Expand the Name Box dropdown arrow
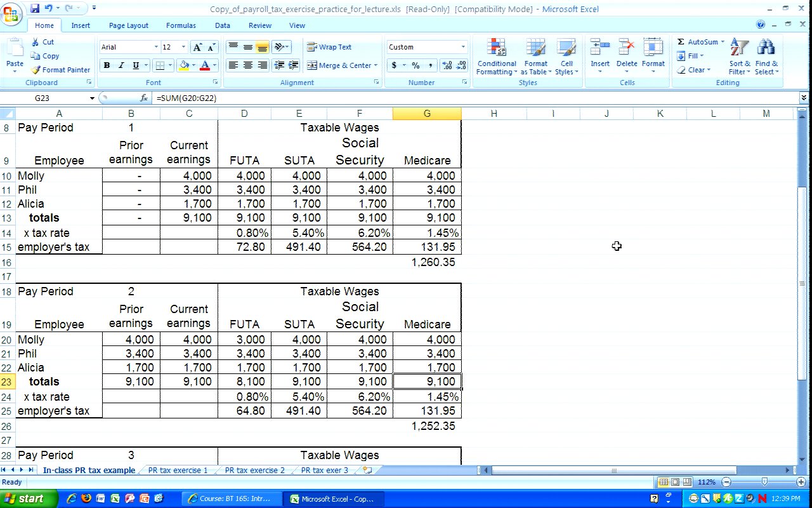This screenshot has width=812, height=508. pyautogui.click(x=92, y=98)
